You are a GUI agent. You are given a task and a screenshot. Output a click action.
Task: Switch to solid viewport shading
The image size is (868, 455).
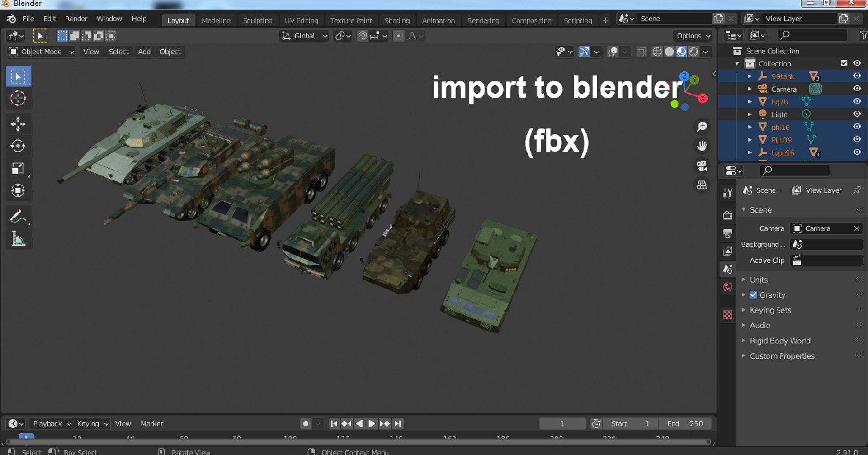pos(670,52)
